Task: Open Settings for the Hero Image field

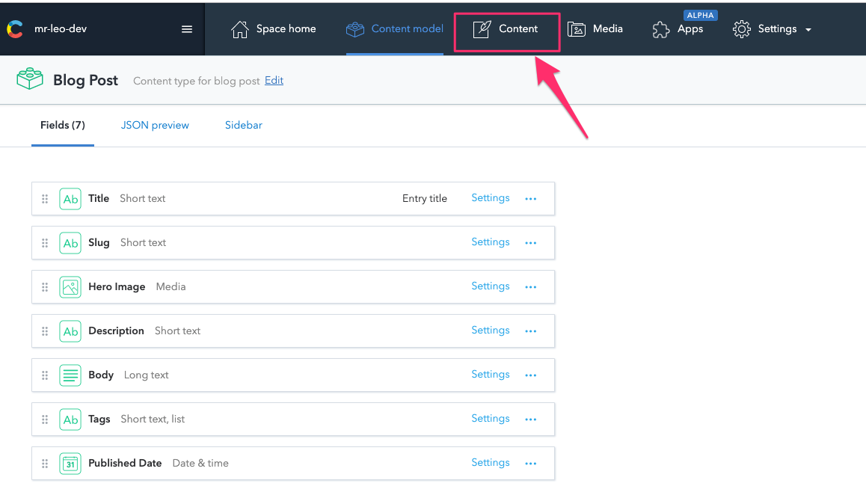Action: point(490,286)
